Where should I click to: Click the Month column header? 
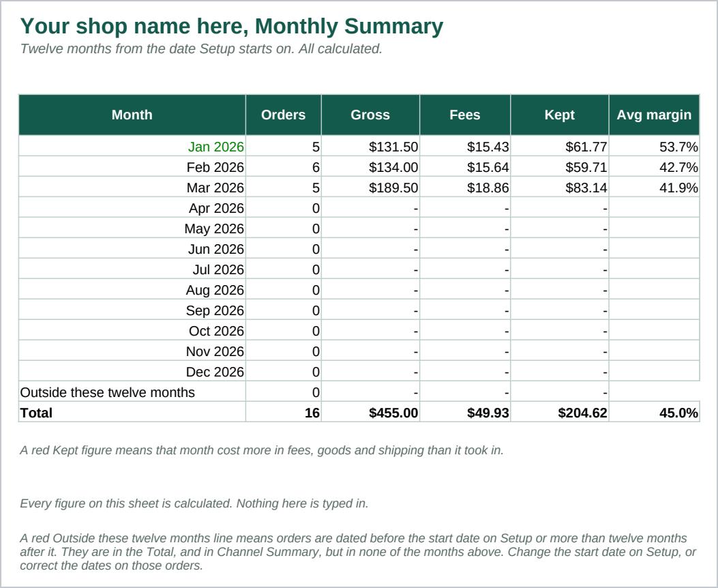coord(132,115)
